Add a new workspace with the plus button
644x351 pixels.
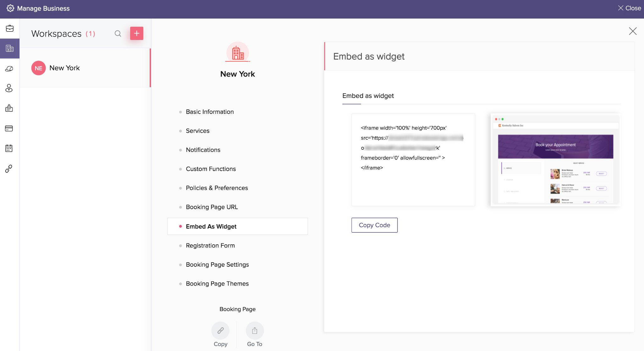[x=137, y=33]
